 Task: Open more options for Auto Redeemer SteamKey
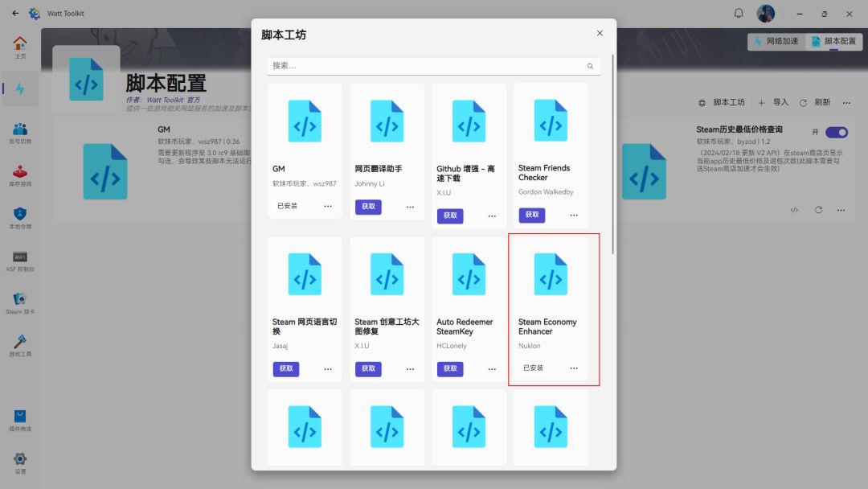492,369
